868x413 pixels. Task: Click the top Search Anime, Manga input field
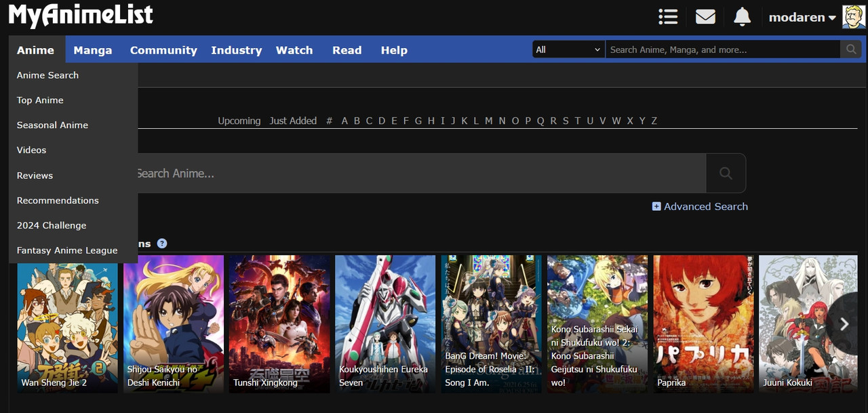click(x=723, y=50)
